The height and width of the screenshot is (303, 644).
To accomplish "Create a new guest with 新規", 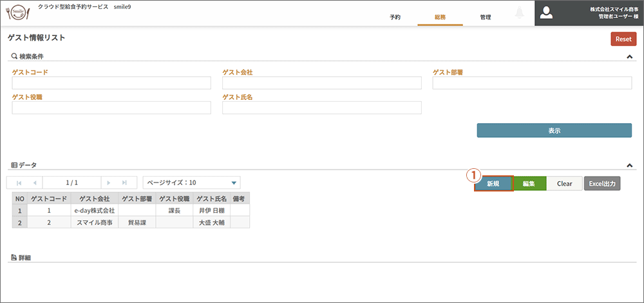I will pyautogui.click(x=493, y=184).
